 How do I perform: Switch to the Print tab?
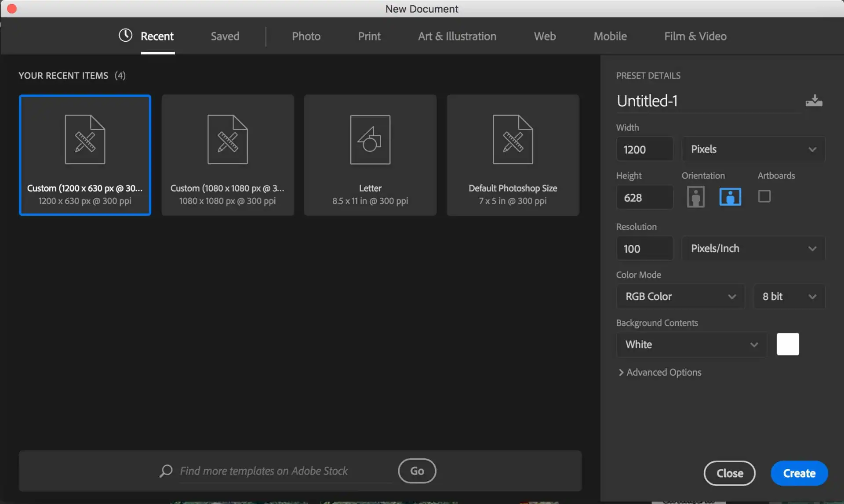pyautogui.click(x=369, y=36)
